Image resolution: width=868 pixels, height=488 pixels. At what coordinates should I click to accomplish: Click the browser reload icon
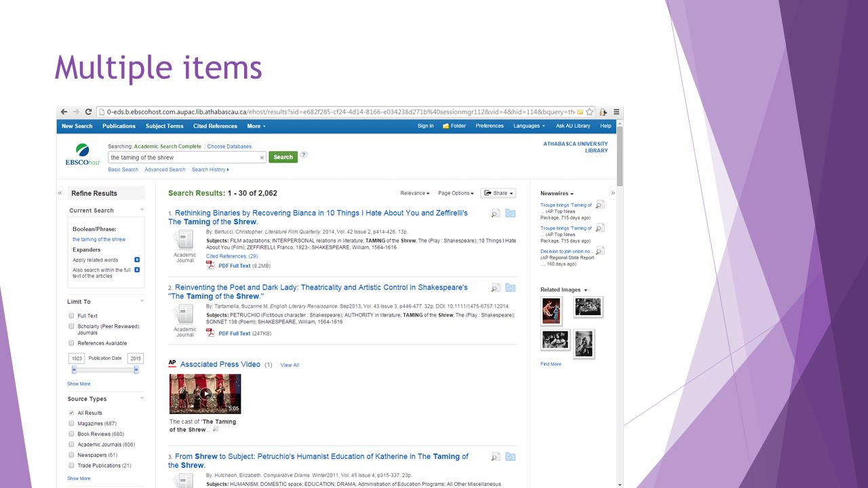[88, 112]
